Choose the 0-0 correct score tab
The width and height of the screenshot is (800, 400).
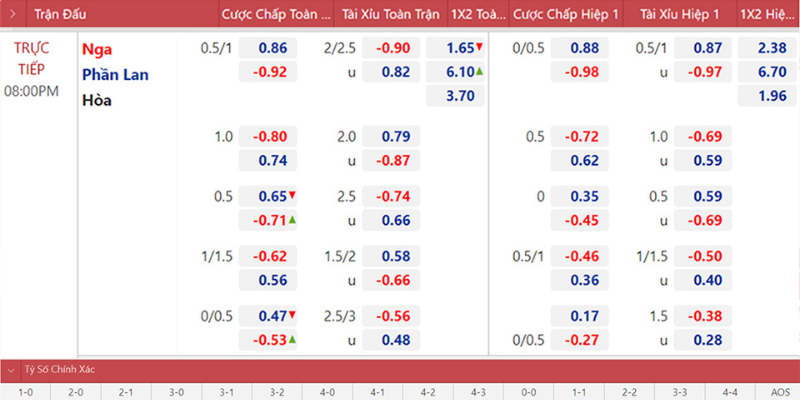coord(528,392)
